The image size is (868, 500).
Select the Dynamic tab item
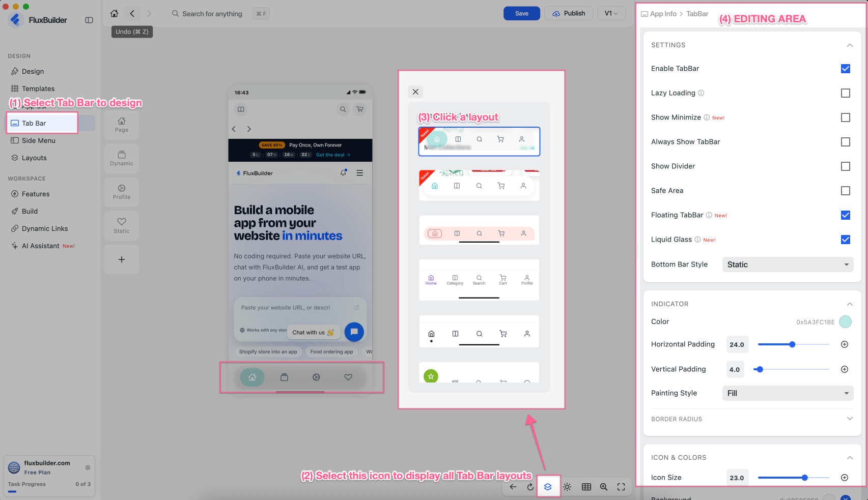point(122,159)
